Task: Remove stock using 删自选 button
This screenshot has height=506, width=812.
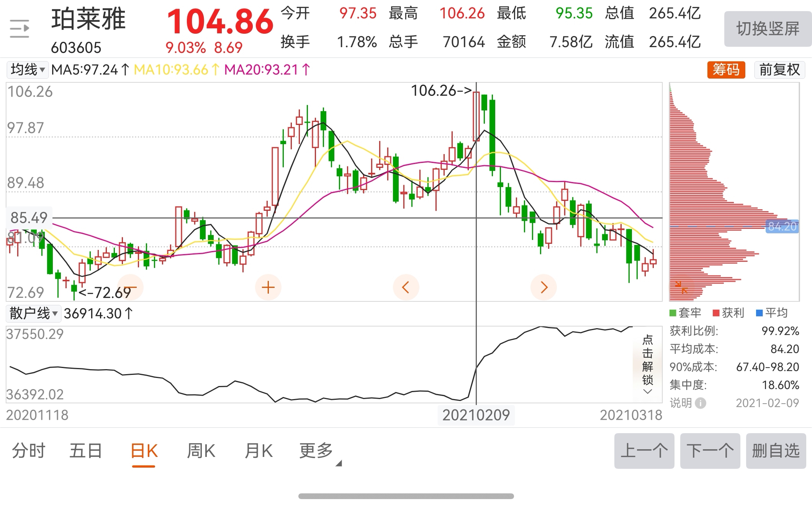Action: click(776, 451)
